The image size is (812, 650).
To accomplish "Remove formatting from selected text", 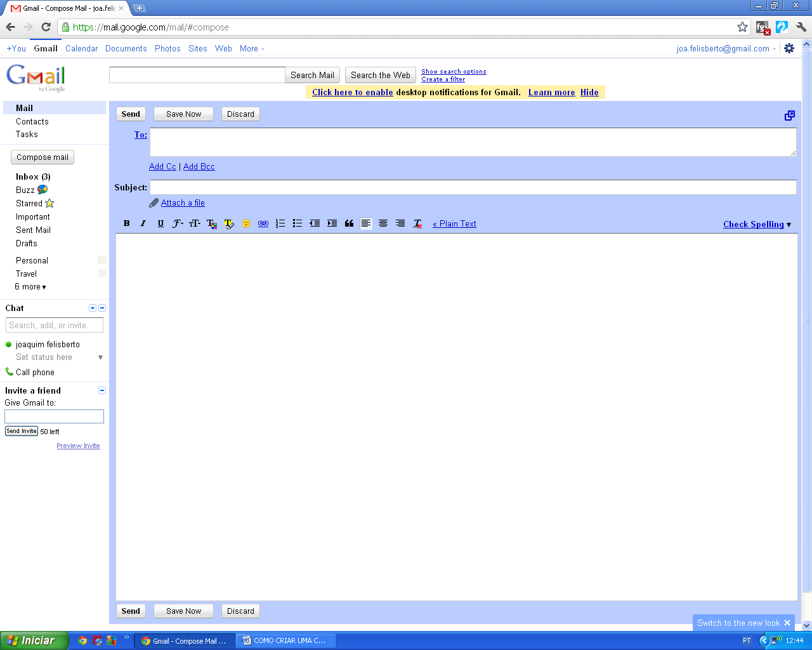I will coord(417,223).
